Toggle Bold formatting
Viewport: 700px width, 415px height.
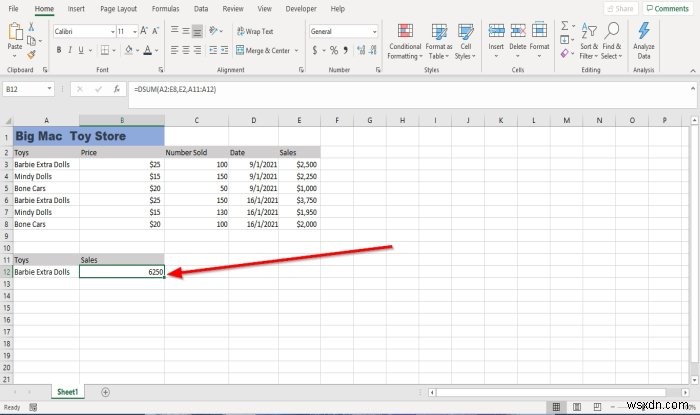(59, 50)
